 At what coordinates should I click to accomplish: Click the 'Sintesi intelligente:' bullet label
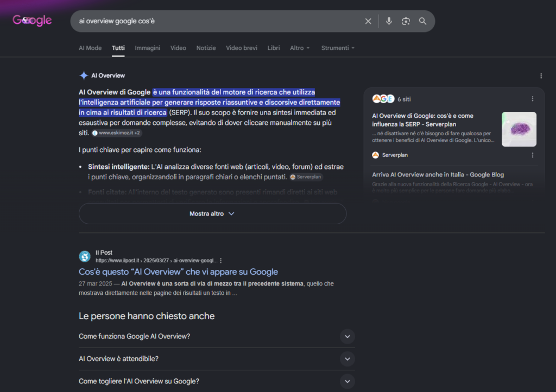click(118, 167)
